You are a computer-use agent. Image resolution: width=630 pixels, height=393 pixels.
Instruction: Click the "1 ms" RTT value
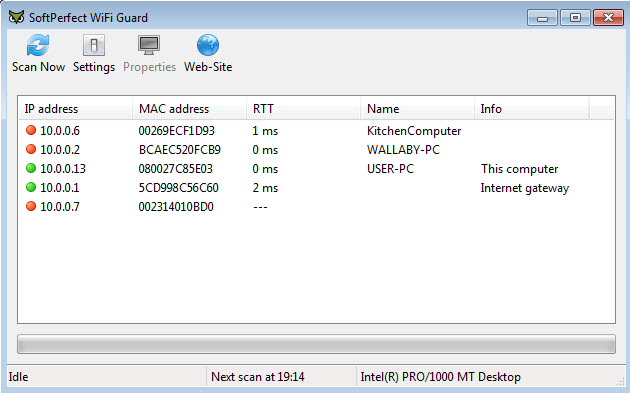[x=265, y=131]
